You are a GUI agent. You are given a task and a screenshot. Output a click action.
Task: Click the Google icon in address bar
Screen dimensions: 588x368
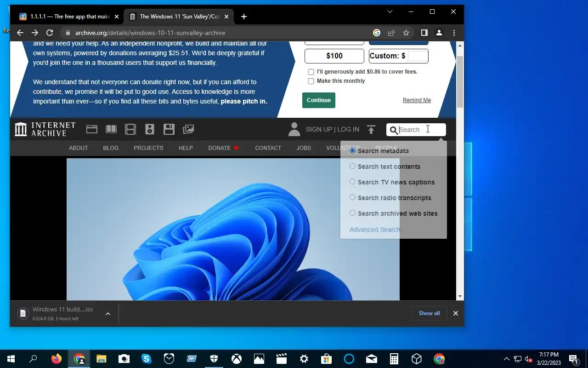click(377, 33)
